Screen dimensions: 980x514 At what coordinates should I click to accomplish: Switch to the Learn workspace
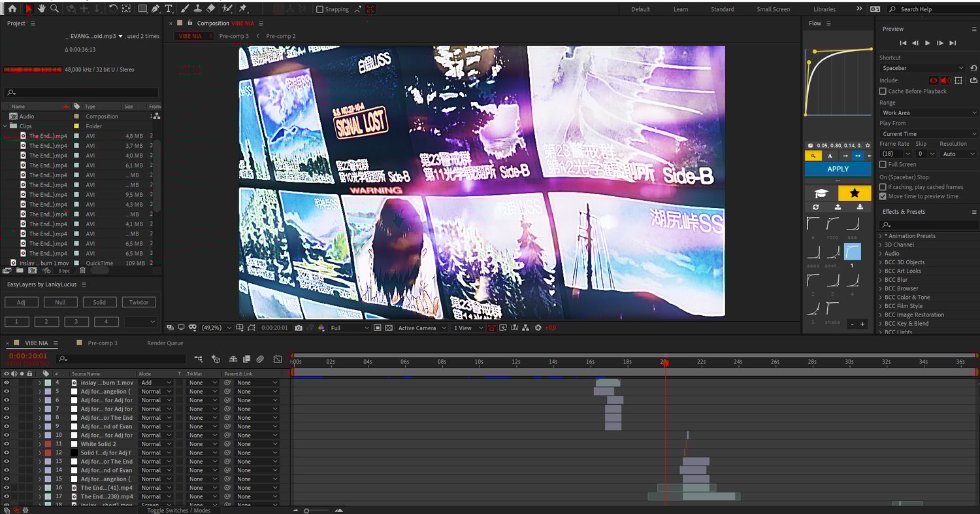click(x=681, y=9)
